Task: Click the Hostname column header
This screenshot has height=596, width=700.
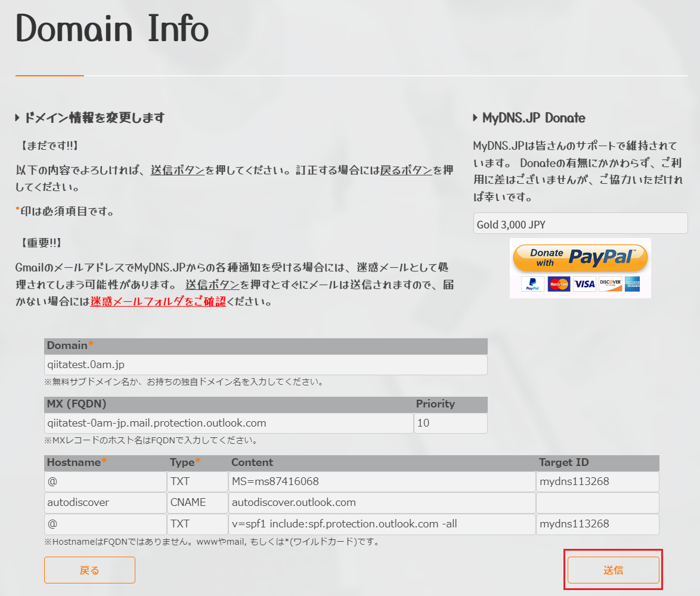Action: pos(76,462)
